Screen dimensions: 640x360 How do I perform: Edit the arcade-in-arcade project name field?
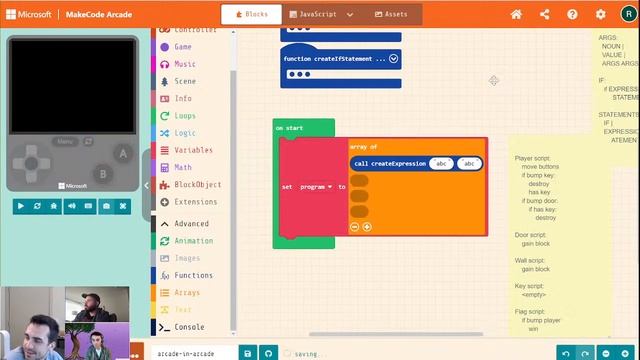pyautogui.click(x=194, y=353)
